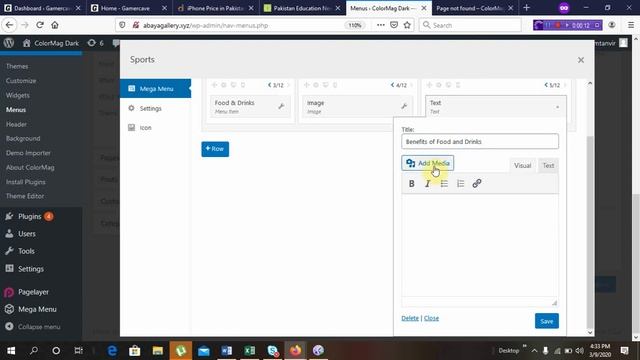Visit site via ColorMag Dark home icon
This screenshot has height=360, width=640.
[51, 43]
